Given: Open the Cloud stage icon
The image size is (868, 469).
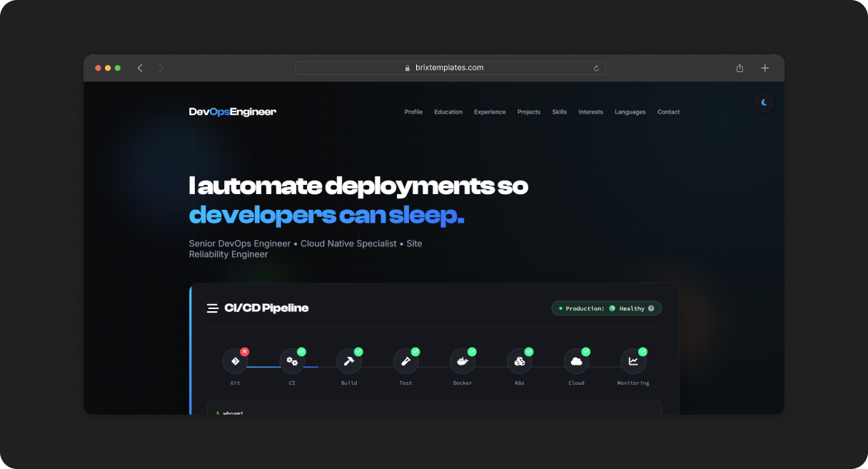Looking at the screenshot, I should tap(576, 361).
